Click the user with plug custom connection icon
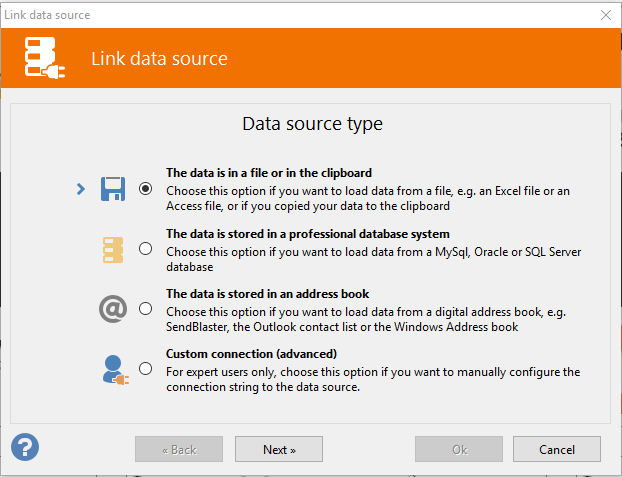Image resolution: width=622 pixels, height=477 pixels. pyautogui.click(x=115, y=370)
